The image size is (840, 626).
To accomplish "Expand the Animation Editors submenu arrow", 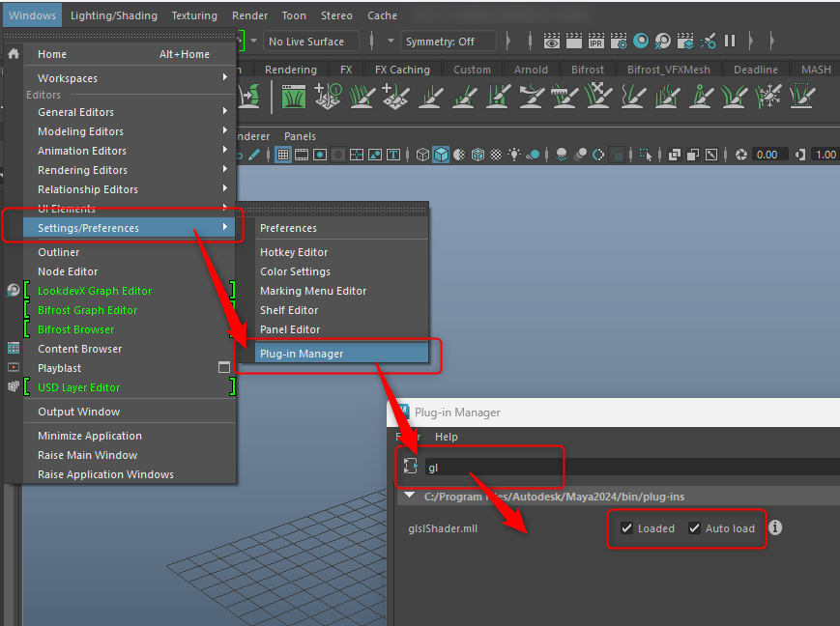I will pyautogui.click(x=225, y=150).
